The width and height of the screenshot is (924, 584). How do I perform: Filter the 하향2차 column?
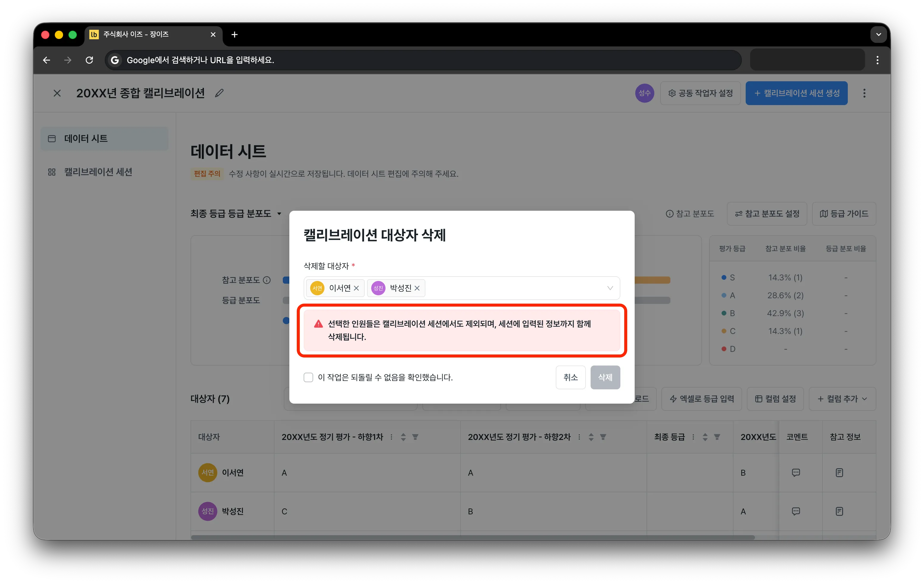click(x=603, y=437)
